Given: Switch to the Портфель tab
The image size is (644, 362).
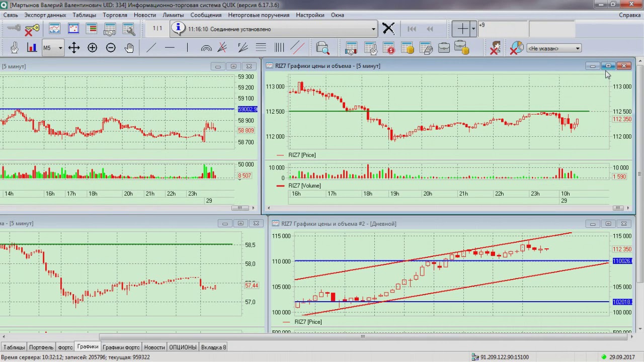Looking at the screenshot, I should point(41,347).
